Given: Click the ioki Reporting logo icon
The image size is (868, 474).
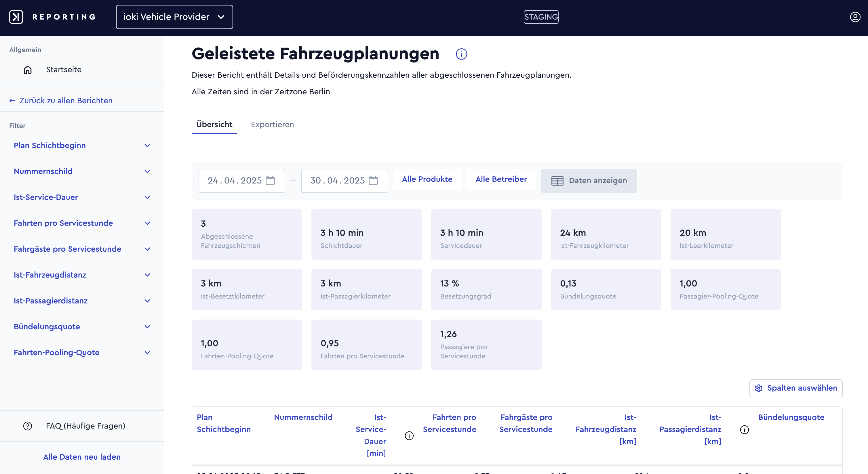Looking at the screenshot, I should coord(16,17).
